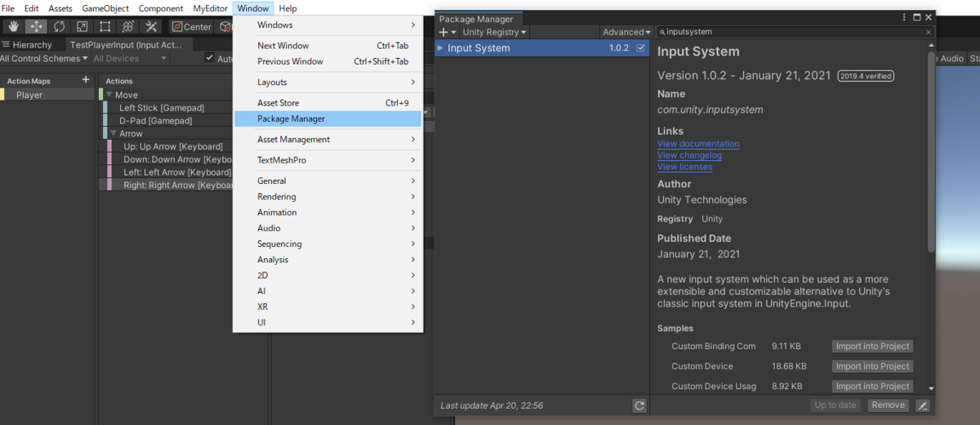Image resolution: width=980 pixels, height=425 pixels.
Task: Refresh the package list
Action: click(x=639, y=405)
